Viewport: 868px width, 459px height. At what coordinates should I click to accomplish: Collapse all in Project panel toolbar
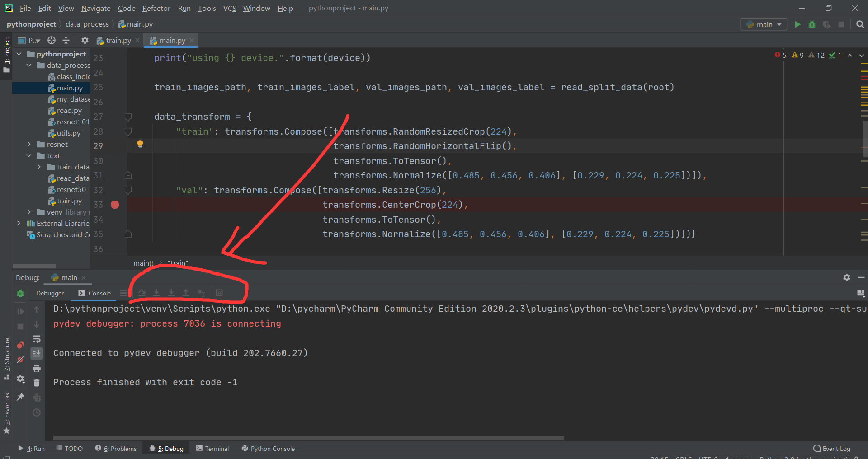pyautogui.click(x=66, y=40)
